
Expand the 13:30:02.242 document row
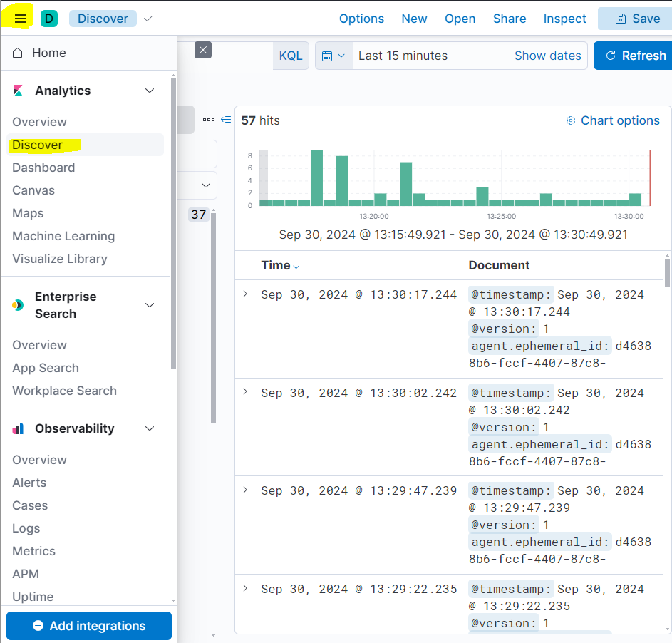click(245, 392)
